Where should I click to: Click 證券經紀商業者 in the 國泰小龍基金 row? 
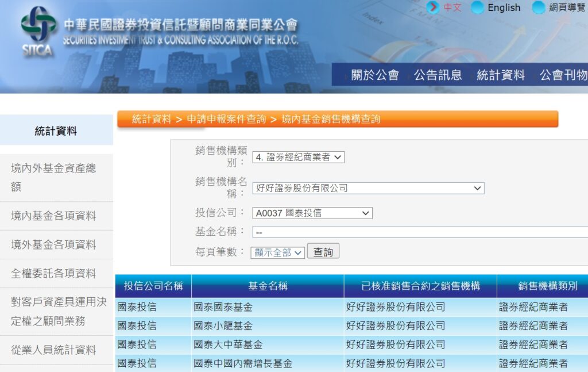click(x=533, y=326)
